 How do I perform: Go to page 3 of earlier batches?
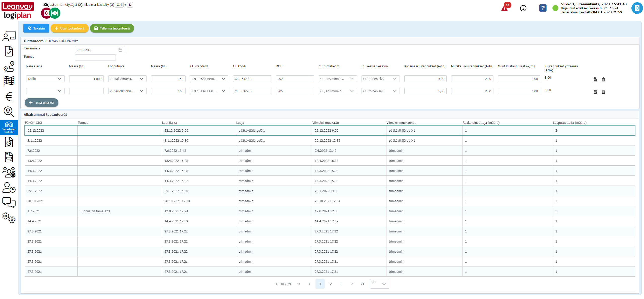(x=341, y=284)
